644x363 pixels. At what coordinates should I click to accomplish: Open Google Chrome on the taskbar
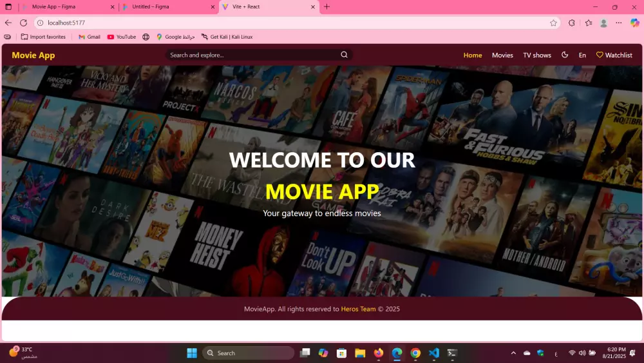click(x=415, y=353)
